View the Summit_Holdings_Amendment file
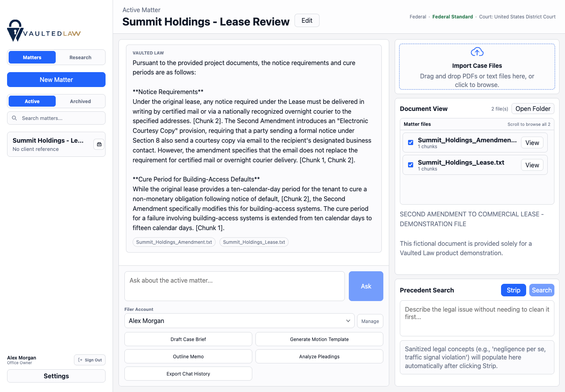 point(532,143)
